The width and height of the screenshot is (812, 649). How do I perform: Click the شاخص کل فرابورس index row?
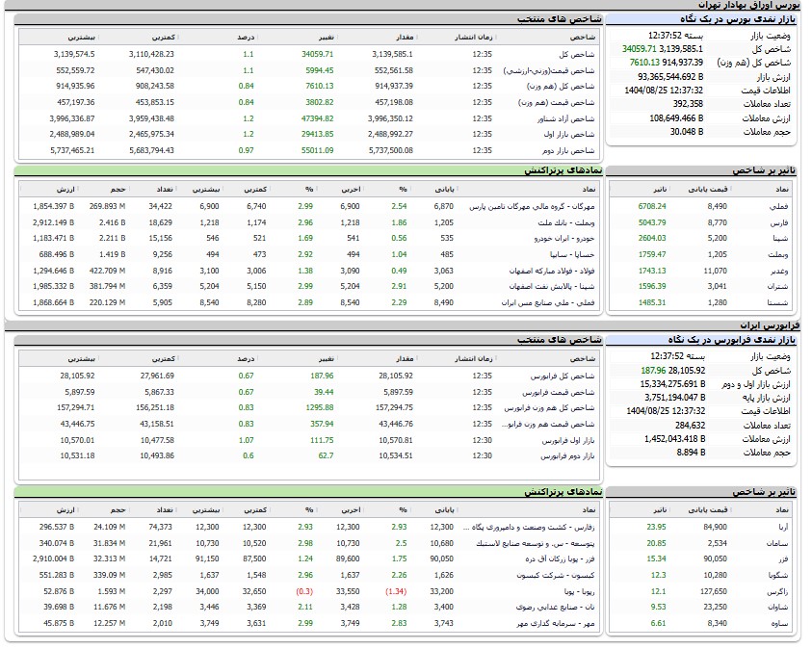coord(567,376)
